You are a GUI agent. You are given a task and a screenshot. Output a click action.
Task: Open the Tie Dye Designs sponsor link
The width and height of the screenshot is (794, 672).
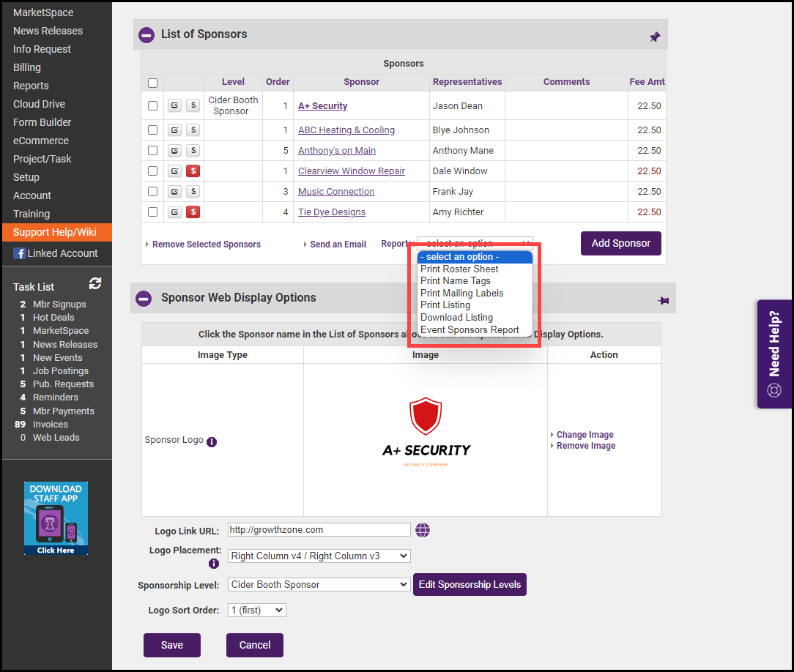pos(332,212)
